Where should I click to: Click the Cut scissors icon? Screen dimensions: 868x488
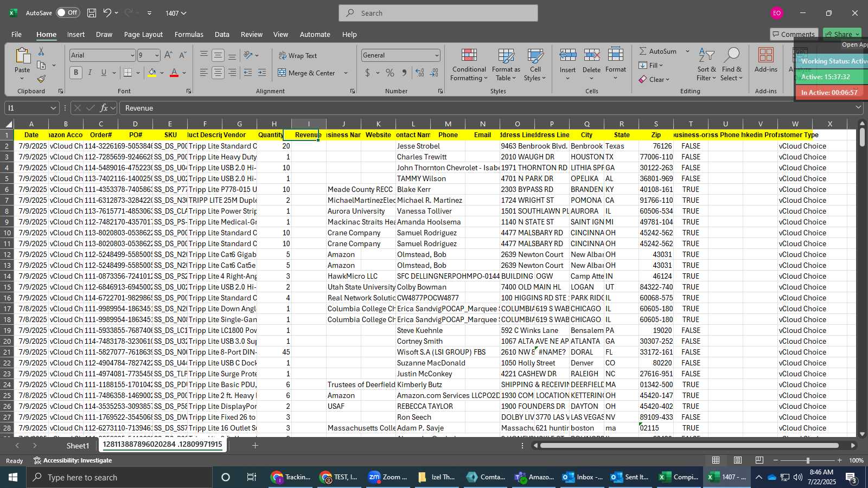click(x=41, y=52)
